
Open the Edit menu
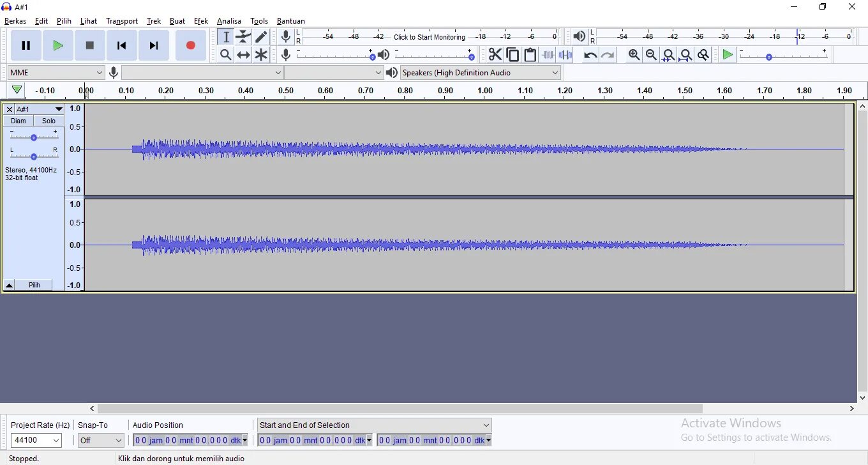(41, 21)
